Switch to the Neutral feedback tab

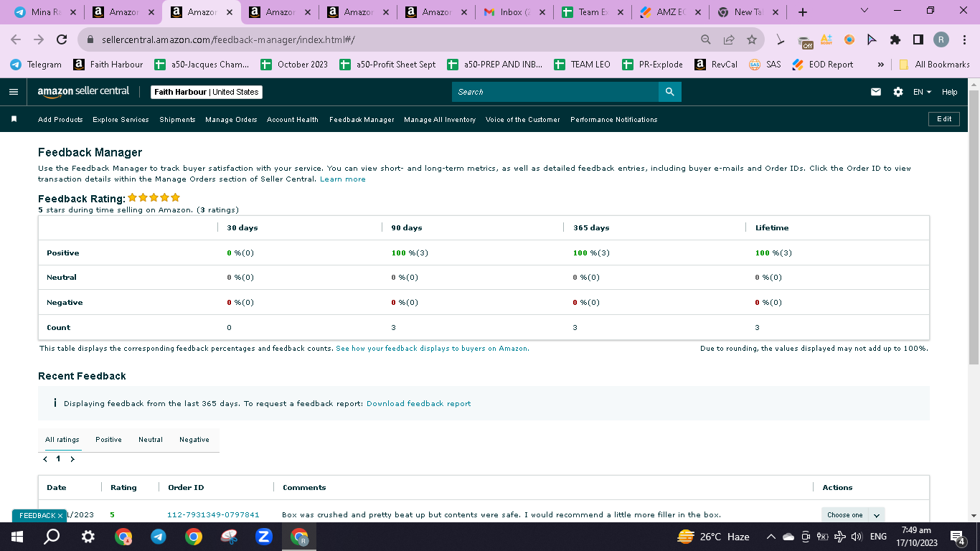(x=151, y=440)
